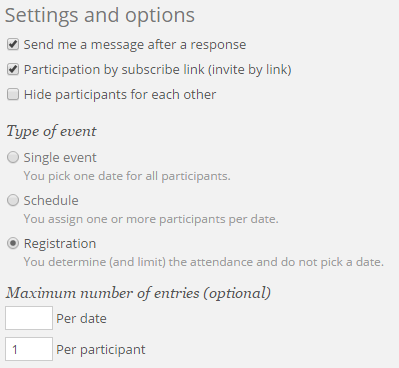Click the 'You pick one date' description

pos(127,176)
